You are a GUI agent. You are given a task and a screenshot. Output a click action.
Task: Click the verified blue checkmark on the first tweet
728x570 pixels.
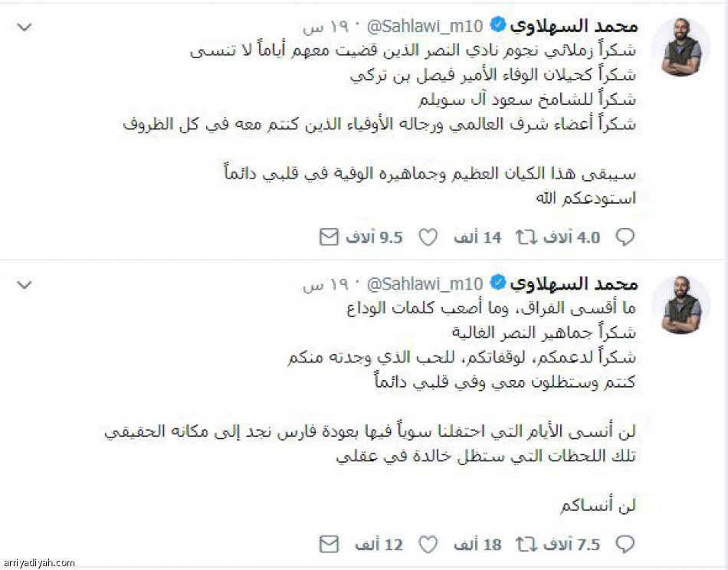point(498,23)
